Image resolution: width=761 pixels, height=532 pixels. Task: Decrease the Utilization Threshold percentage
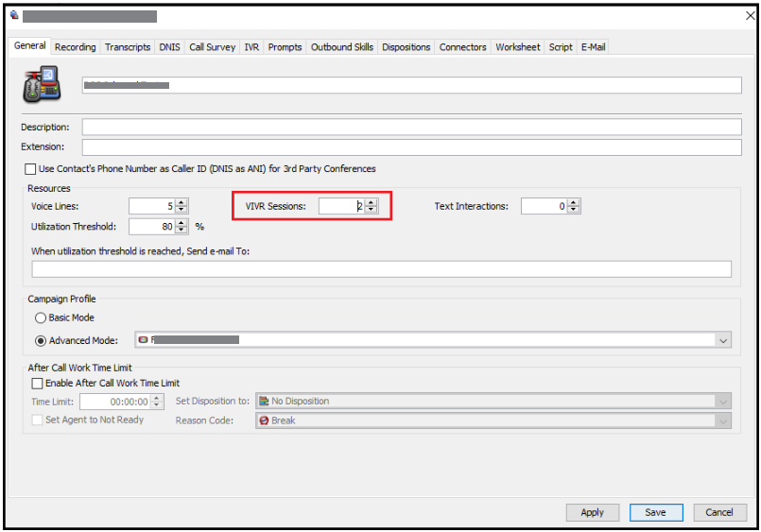pos(182,230)
